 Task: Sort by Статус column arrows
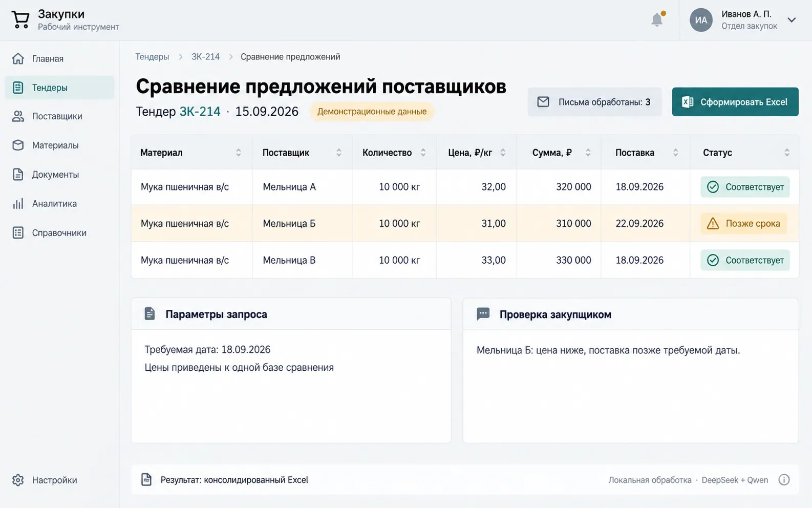tap(787, 153)
